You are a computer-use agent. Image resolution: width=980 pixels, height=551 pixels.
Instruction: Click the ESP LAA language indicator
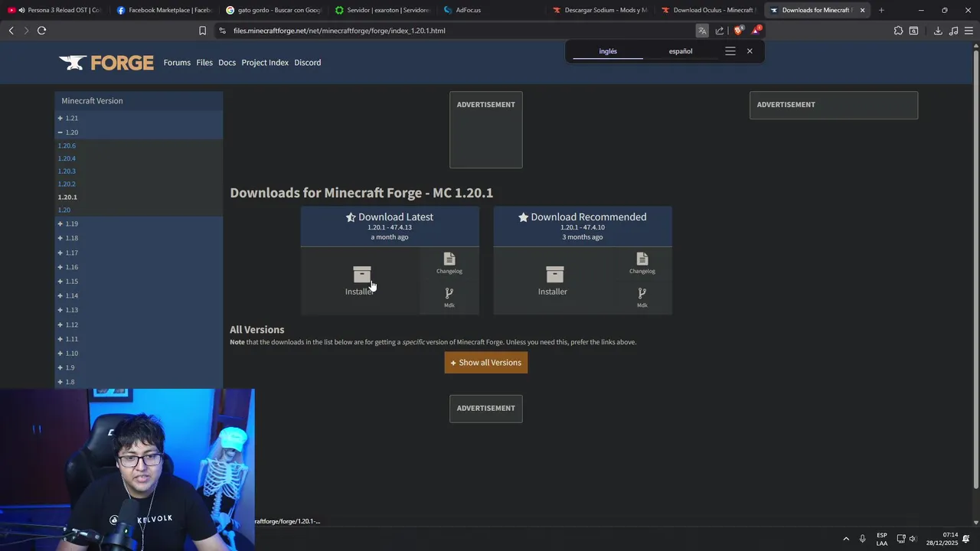[882, 539]
